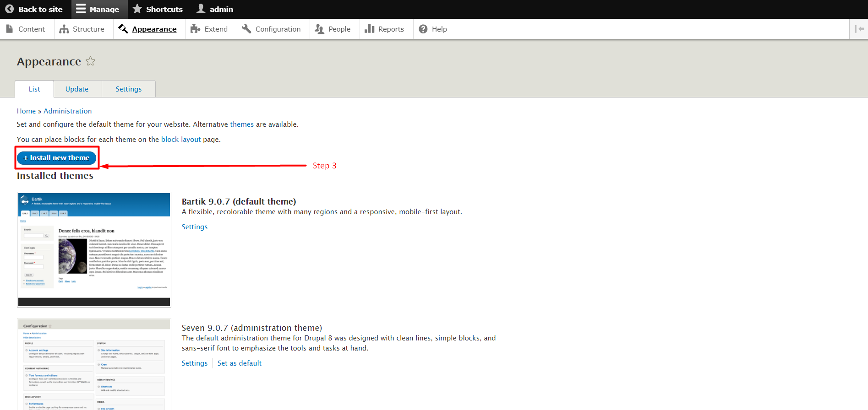Click the Appearance paintbrush icon
This screenshot has width=868, height=410.
click(x=123, y=29)
